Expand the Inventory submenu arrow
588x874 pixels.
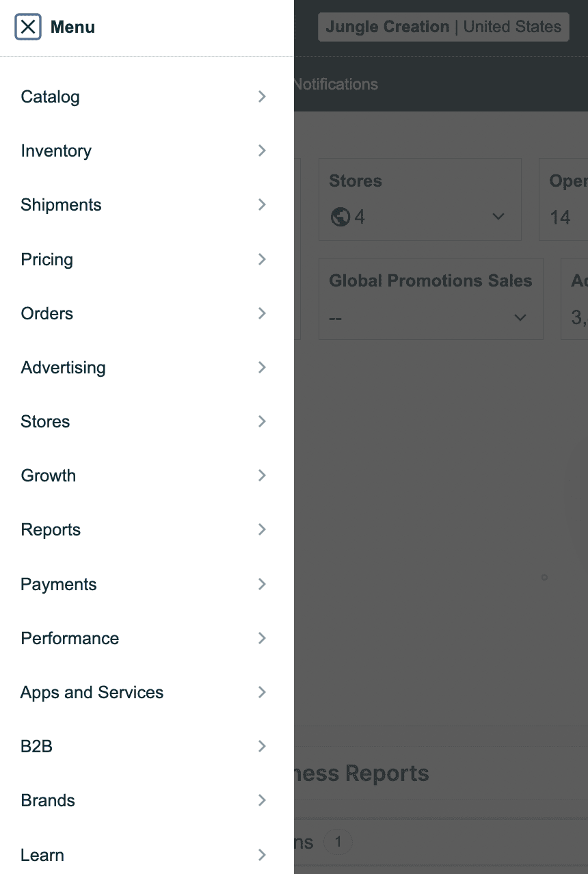[x=262, y=151]
